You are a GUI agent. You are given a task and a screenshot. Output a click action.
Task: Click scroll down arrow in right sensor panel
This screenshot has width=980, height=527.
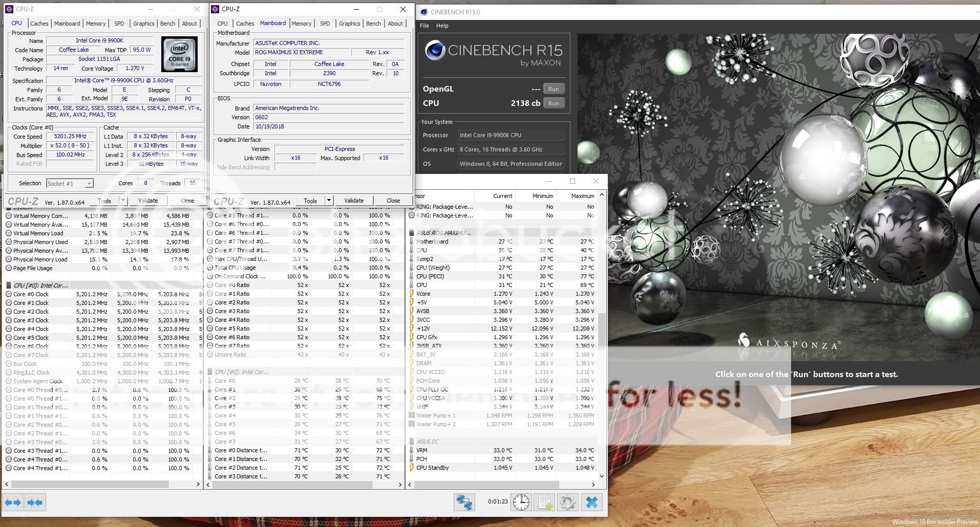602,476
